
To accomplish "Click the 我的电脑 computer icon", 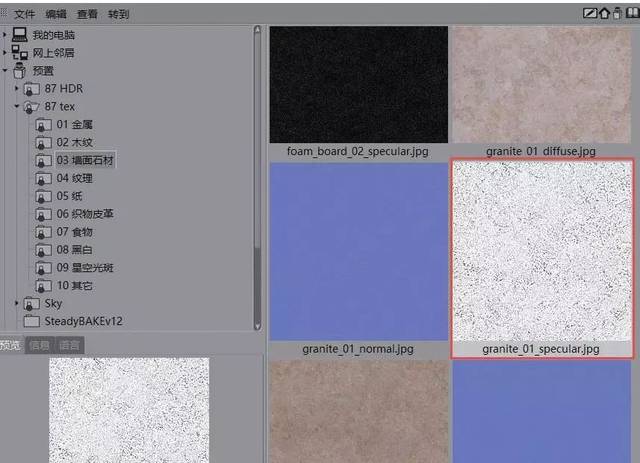I will (19, 35).
